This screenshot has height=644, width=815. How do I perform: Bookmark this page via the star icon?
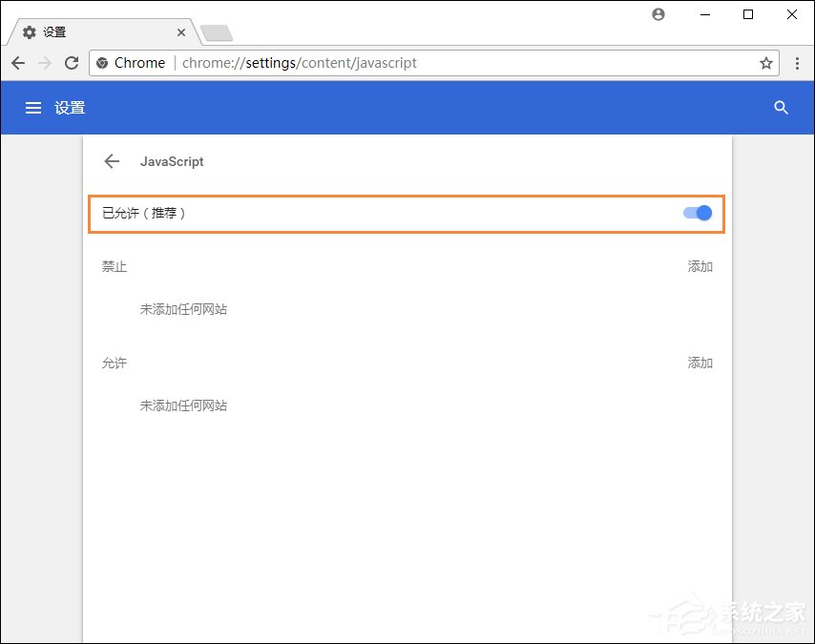[765, 63]
